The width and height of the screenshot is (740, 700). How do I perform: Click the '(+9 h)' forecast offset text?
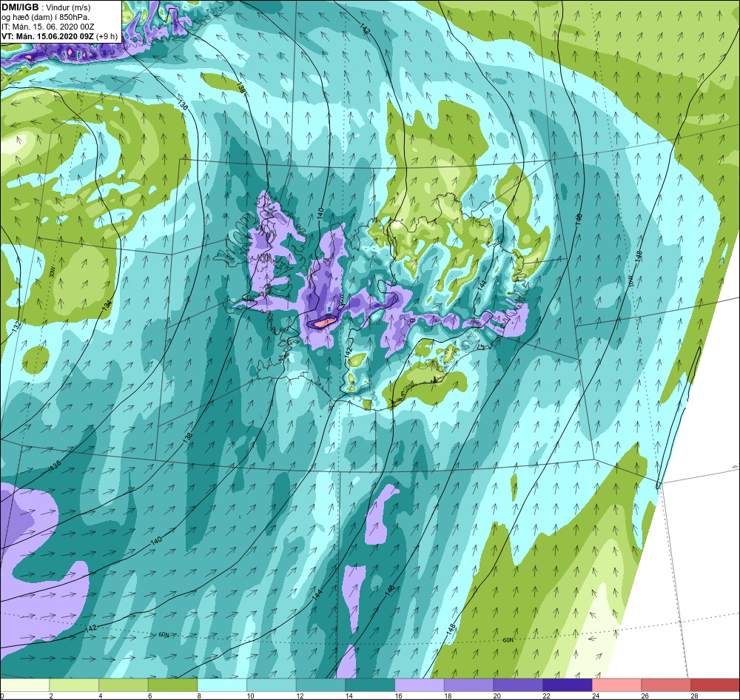coord(107,37)
